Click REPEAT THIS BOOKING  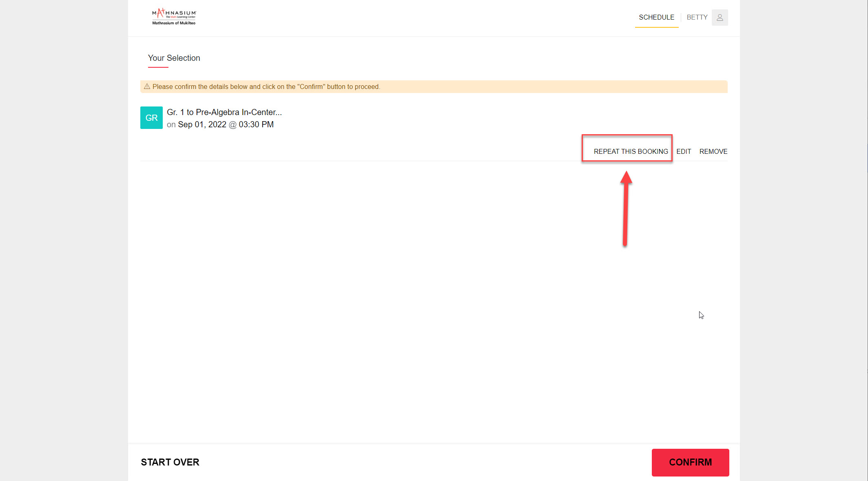(x=631, y=151)
